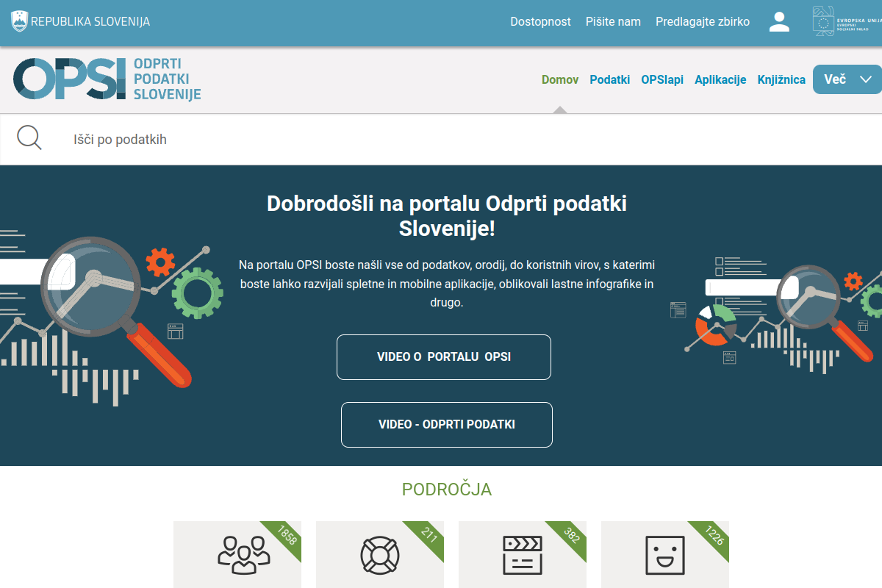
Task: Open the film clapperboard category icon
Action: coord(523,554)
